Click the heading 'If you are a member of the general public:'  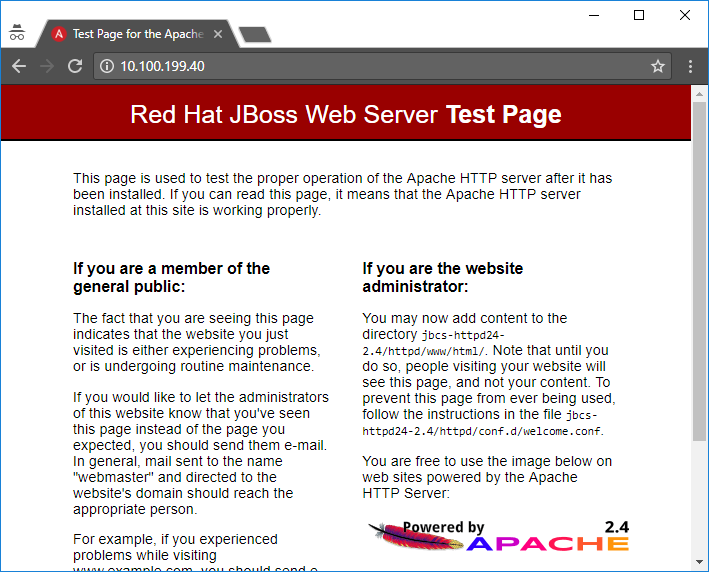click(x=171, y=277)
